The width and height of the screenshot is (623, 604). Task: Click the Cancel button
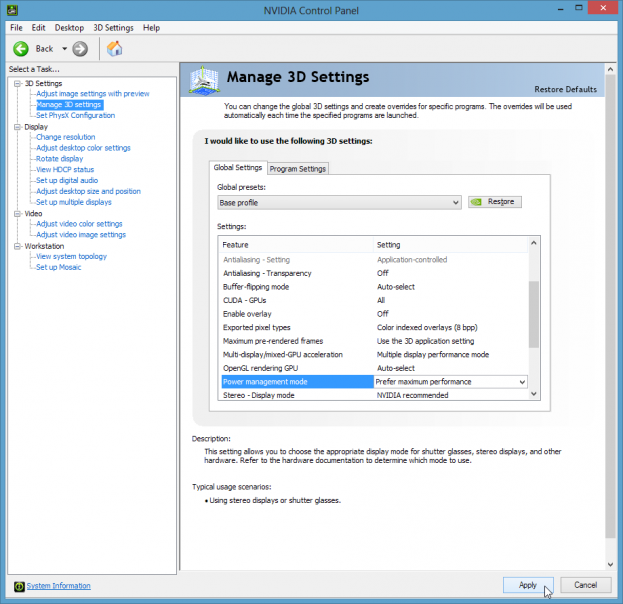586,585
